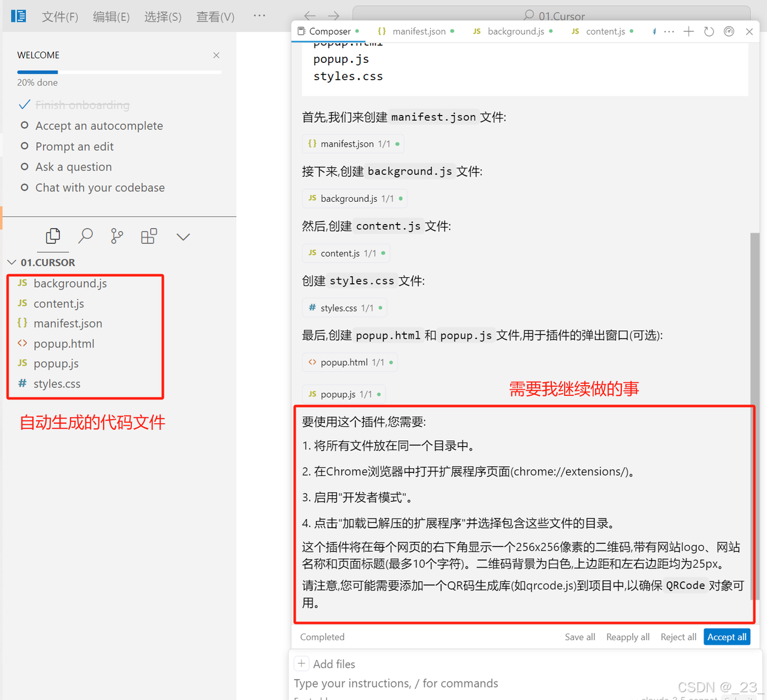The image size is (767, 700).
Task: Click the Cursor logo in top-left corner
Action: pyautogui.click(x=19, y=16)
